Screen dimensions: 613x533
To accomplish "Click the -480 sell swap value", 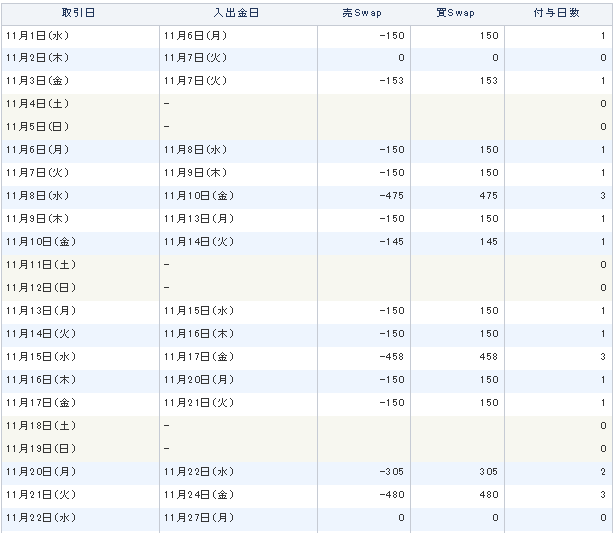I will click(x=392, y=495).
